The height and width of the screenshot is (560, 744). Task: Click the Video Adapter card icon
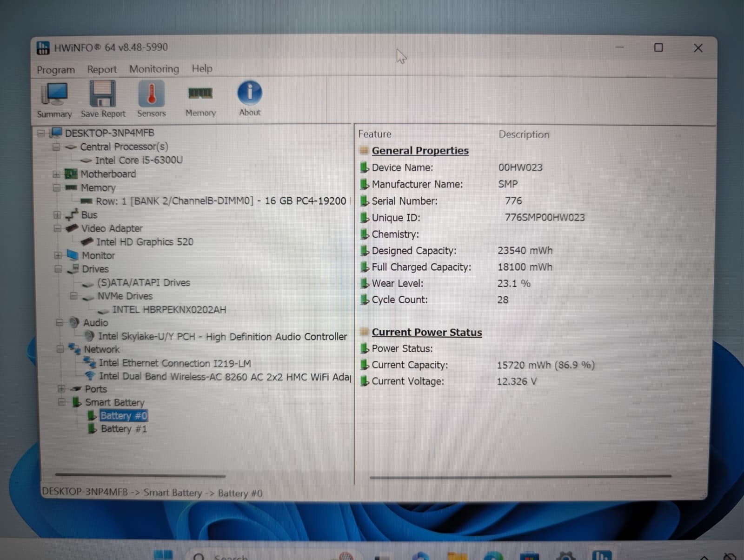[x=72, y=228]
